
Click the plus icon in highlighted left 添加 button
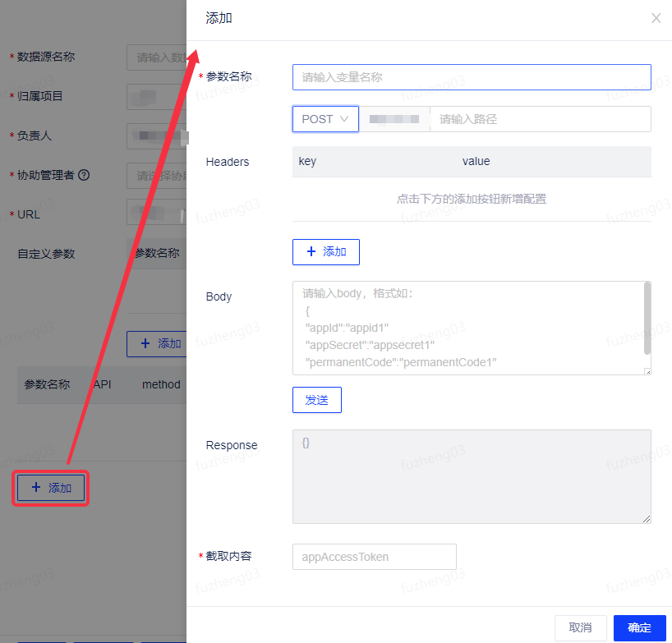click(x=35, y=488)
